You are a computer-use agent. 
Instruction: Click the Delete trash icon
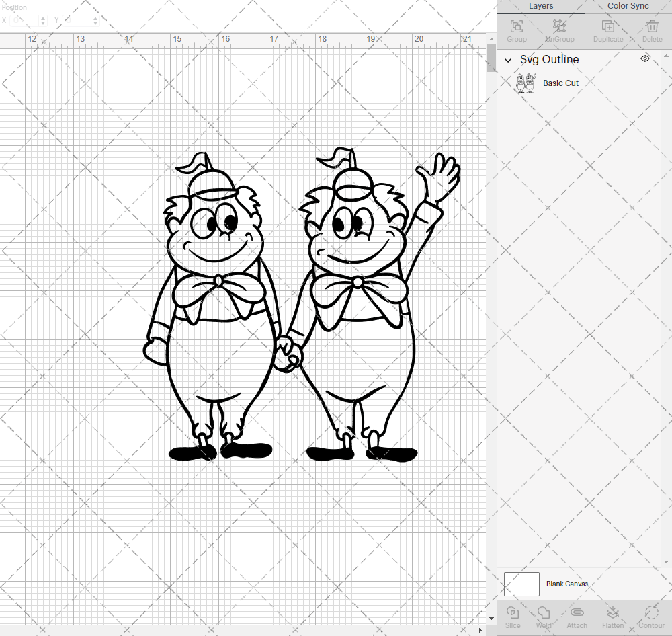coord(652,27)
